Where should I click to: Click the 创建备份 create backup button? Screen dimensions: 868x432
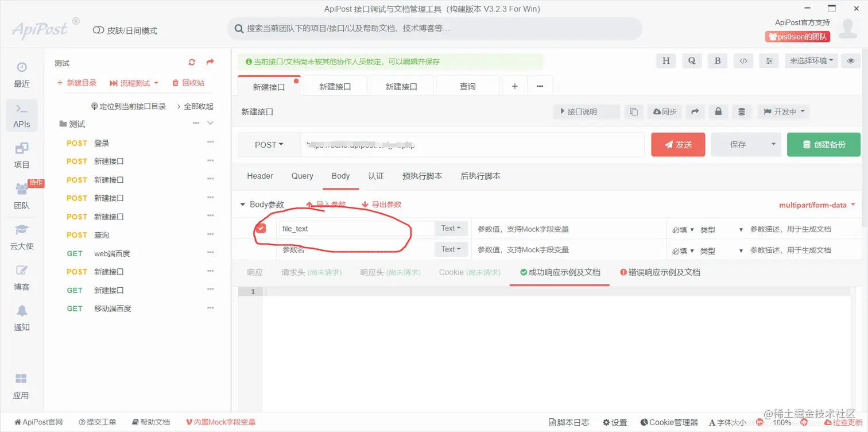pyautogui.click(x=824, y=145)
